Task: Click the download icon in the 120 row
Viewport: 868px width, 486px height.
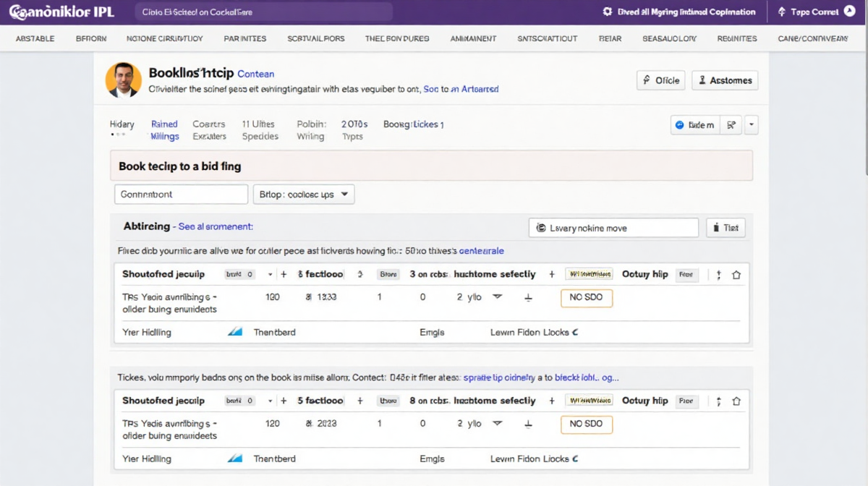Action: tap(529, 424)
